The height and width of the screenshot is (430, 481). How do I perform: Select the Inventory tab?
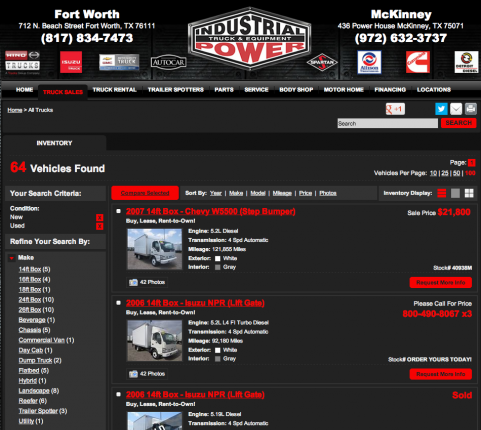point(54,143)
